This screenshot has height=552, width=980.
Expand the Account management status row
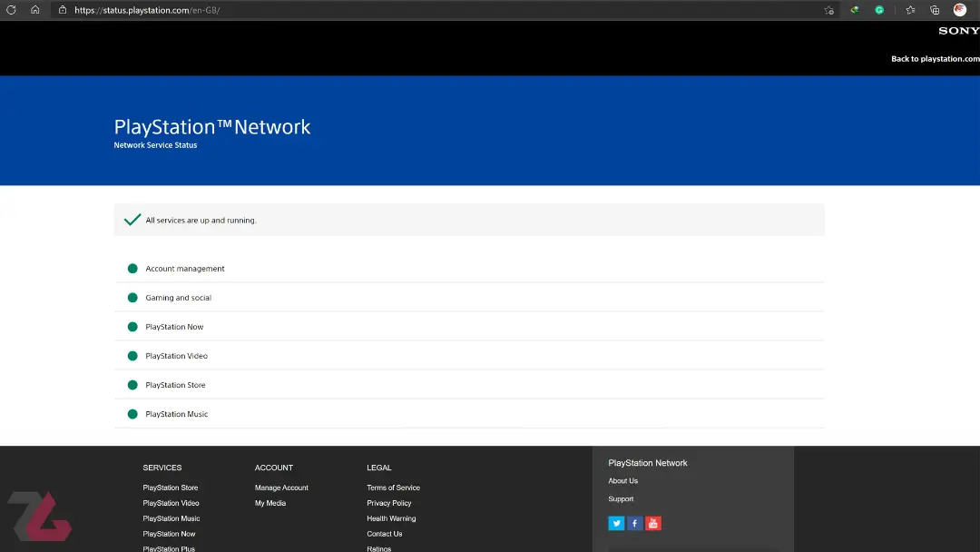469,268
